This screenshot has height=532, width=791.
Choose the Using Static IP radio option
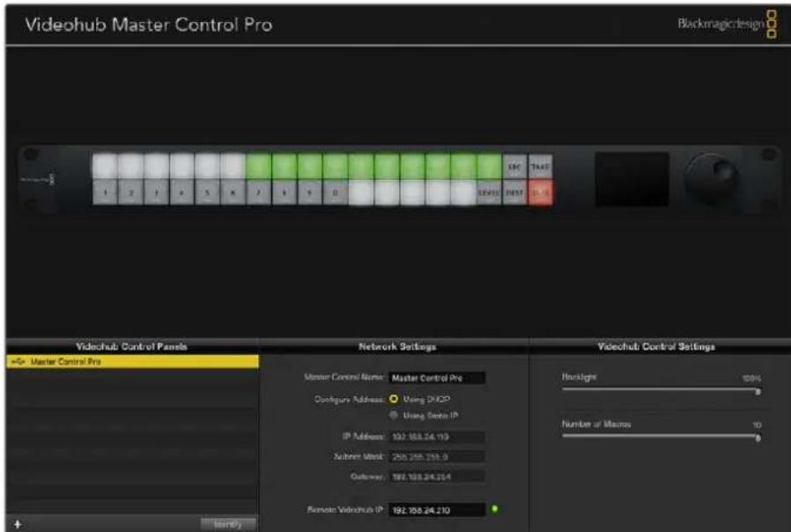coord(394,415)
